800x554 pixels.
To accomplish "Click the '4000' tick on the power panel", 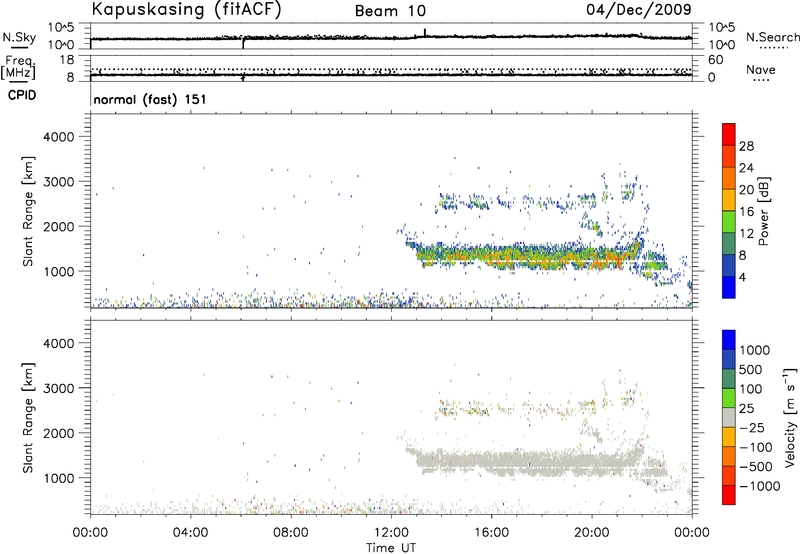I will pyautogui.click(x=59, y=137).
